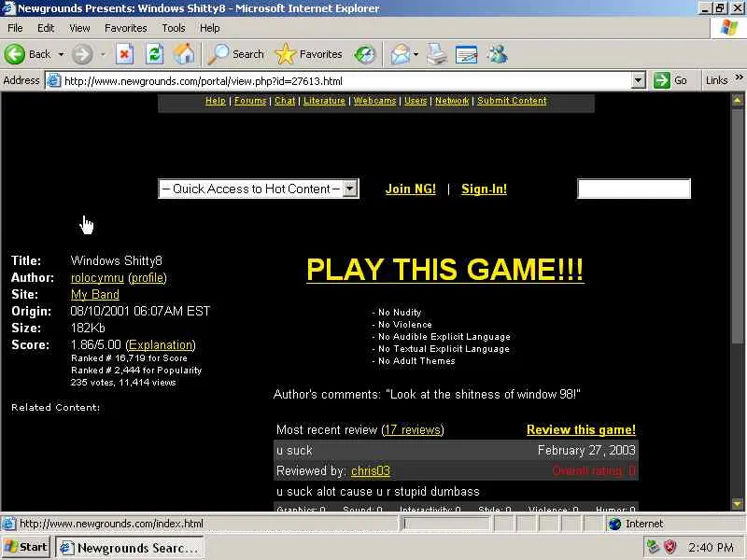
Task: Click the PLAY THIS GAME!!! link
Action: point(445,270)
